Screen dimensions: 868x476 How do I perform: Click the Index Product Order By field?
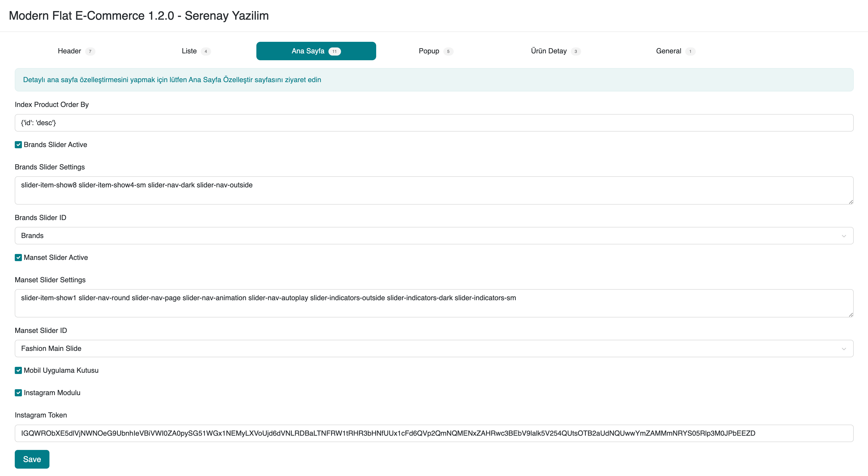(x=434, y=123)
